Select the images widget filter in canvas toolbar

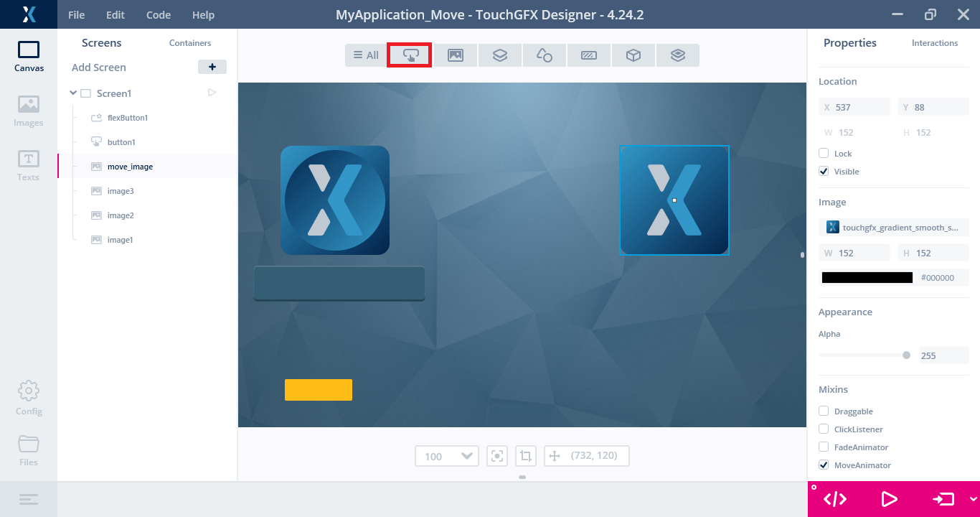456,55
